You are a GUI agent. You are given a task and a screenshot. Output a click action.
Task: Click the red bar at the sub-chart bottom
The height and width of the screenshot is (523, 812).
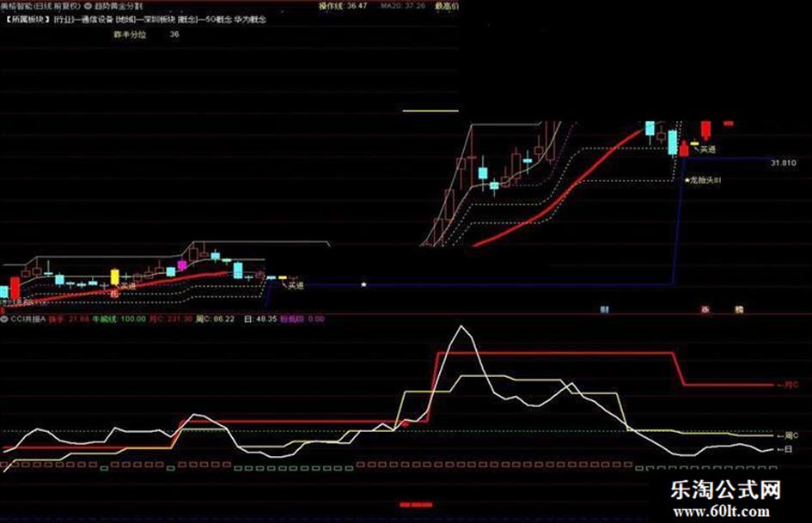(x=416, y=504)
